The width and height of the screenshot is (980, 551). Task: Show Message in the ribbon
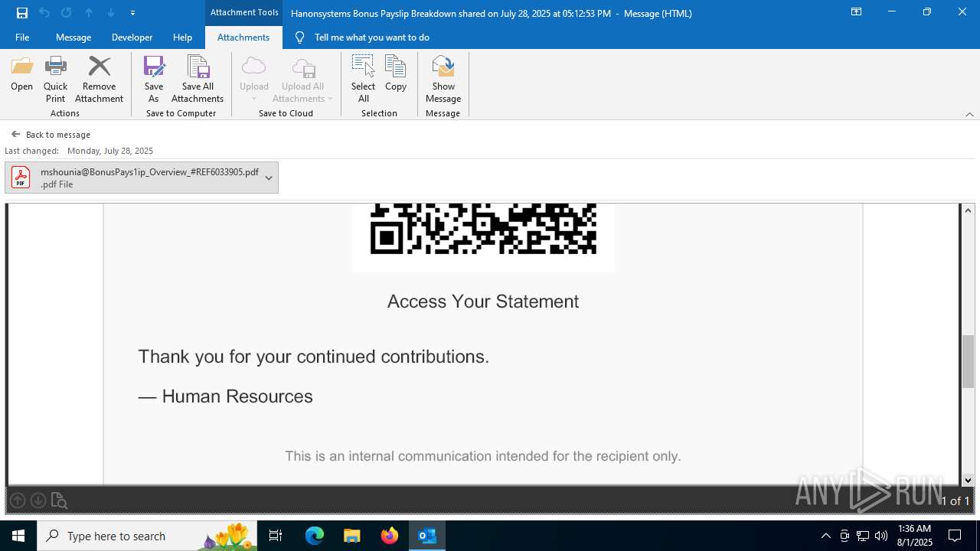point(443,80)
